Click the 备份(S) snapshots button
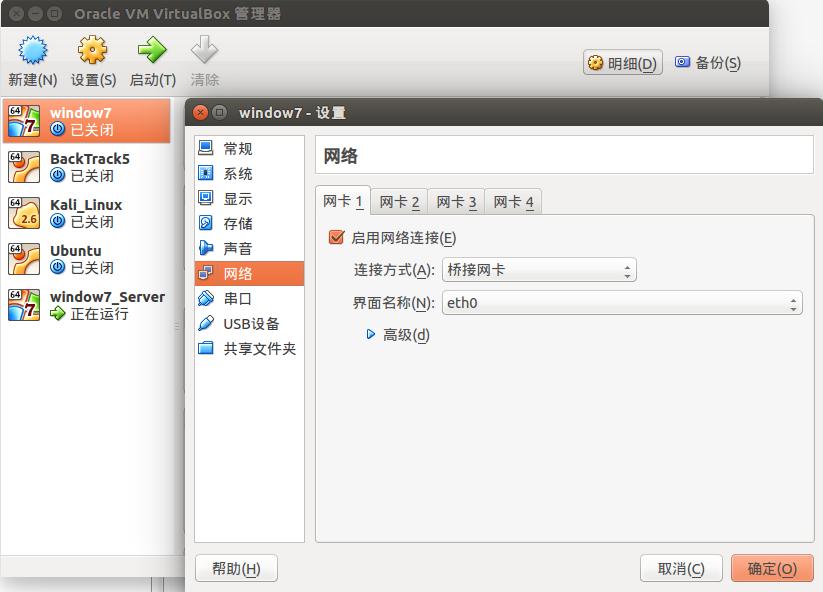 [708, 63]
